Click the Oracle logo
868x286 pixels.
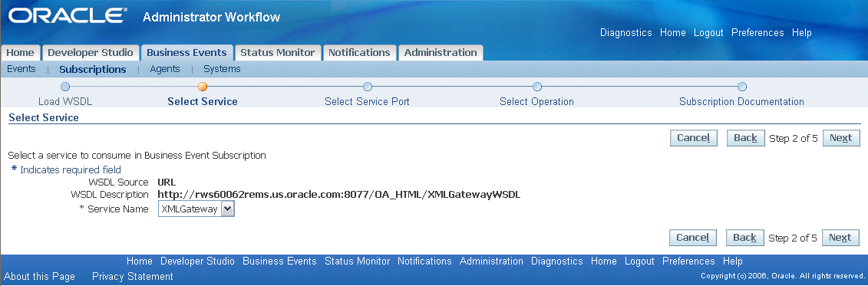(x=68, y=15)
